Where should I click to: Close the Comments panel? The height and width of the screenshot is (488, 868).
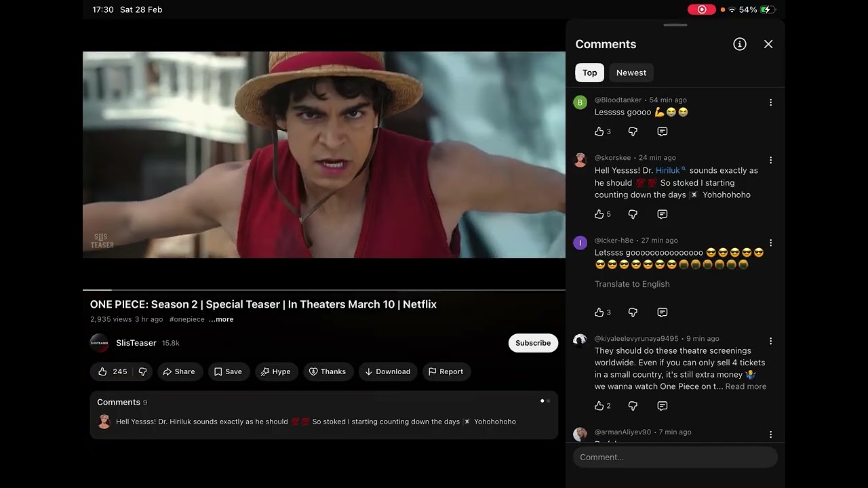(x=768, y=44)
